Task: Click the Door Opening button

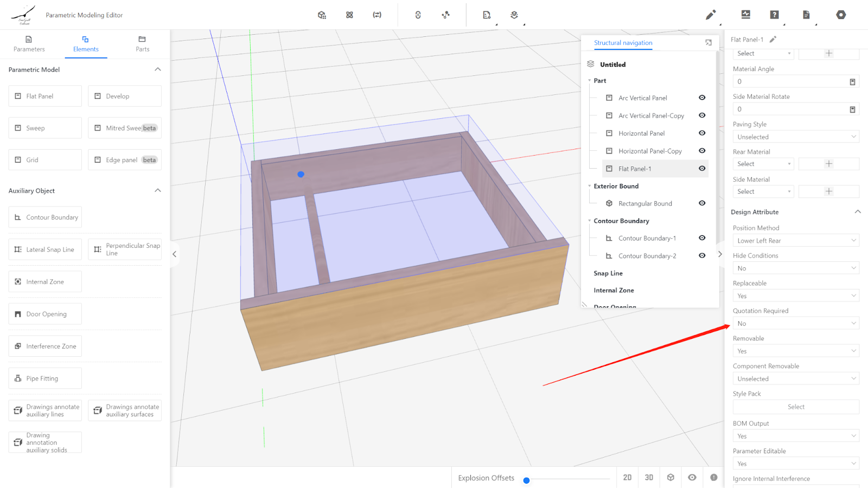Action: 45,314
